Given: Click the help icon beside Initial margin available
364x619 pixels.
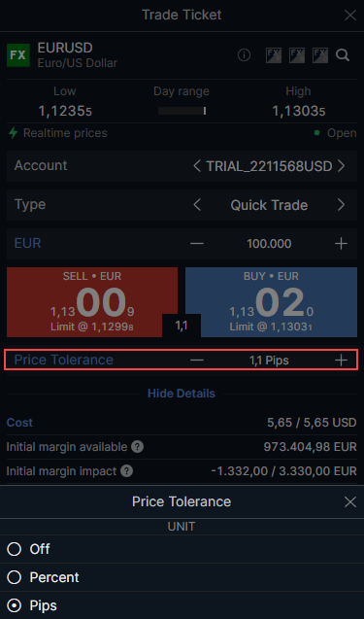Looking at the screenshot, I should (137, 447).
